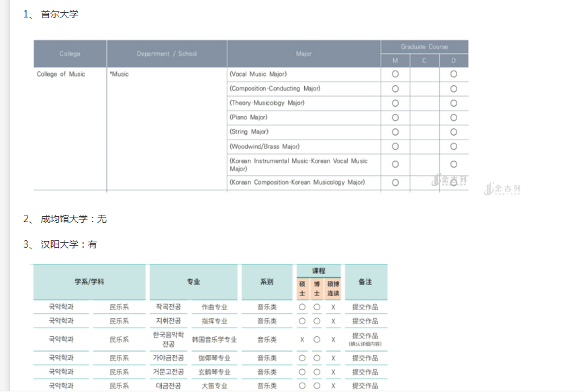Click the 备注 column header
Viewport: 584px width, 392px height.
tap(365, 282)
